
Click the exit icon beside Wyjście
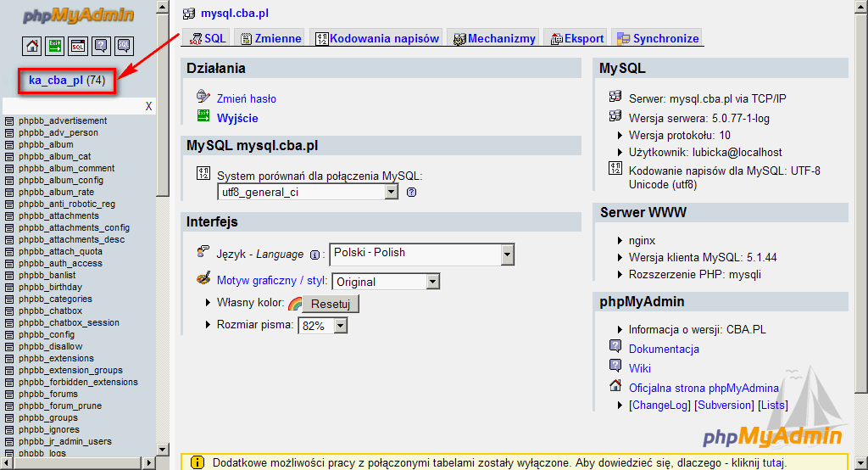(203, 116)
